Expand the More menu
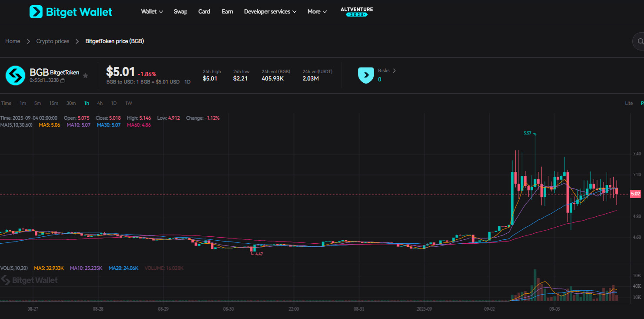Image resolution: width=644 pixels, height=319 pixels. pos(317,12)
